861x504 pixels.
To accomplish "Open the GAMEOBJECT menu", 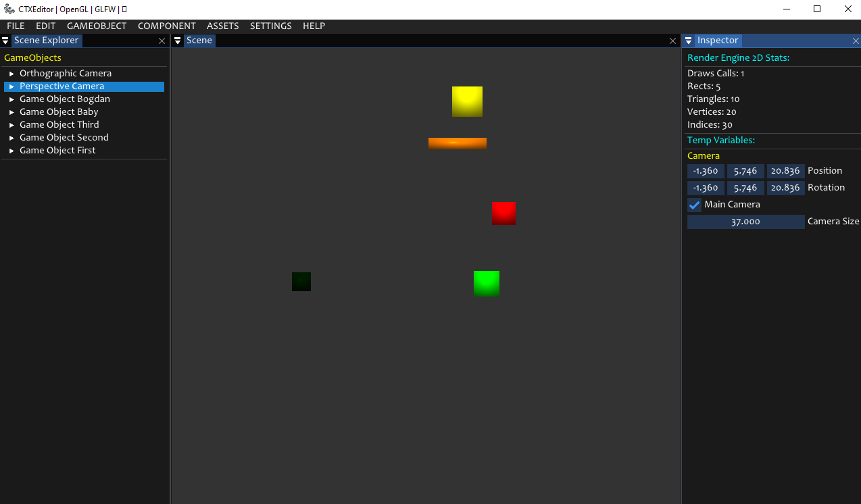I will click(x=97, y=26).
